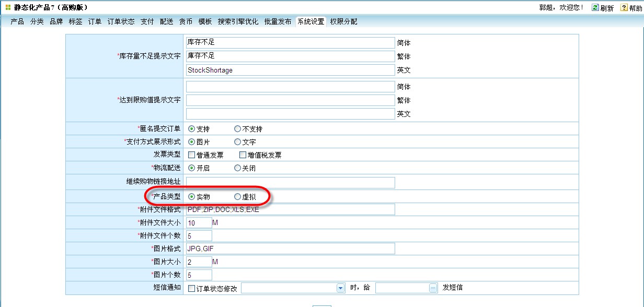Viewport: 644px width, 307px height.
Task: Go to the 搜索引擎优化 tab
Action: 238,21
